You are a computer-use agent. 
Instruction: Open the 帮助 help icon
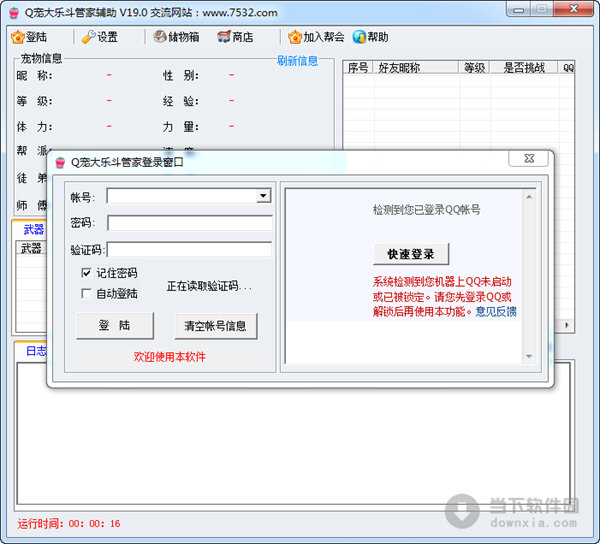pyautogui.click(x=359, y=37)
